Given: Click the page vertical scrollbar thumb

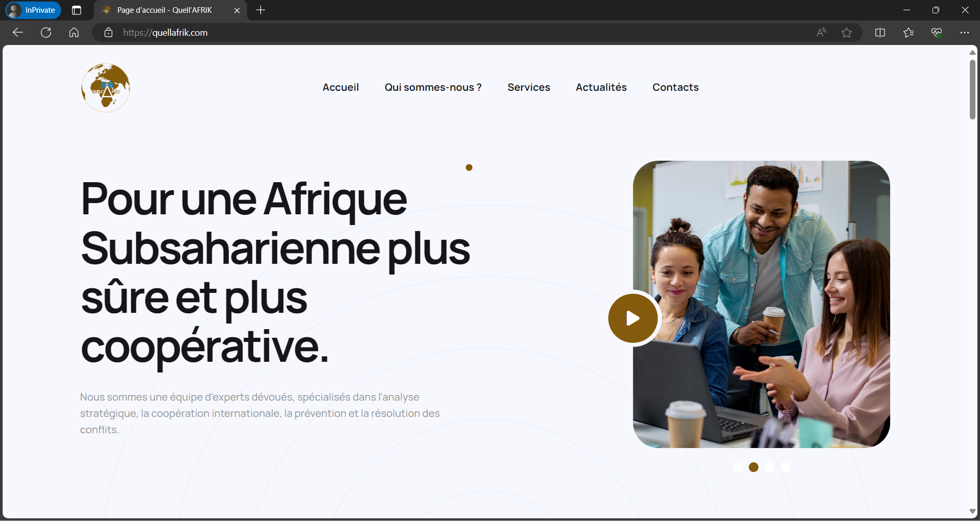Looking at the screenshot, I should point(972,89).
